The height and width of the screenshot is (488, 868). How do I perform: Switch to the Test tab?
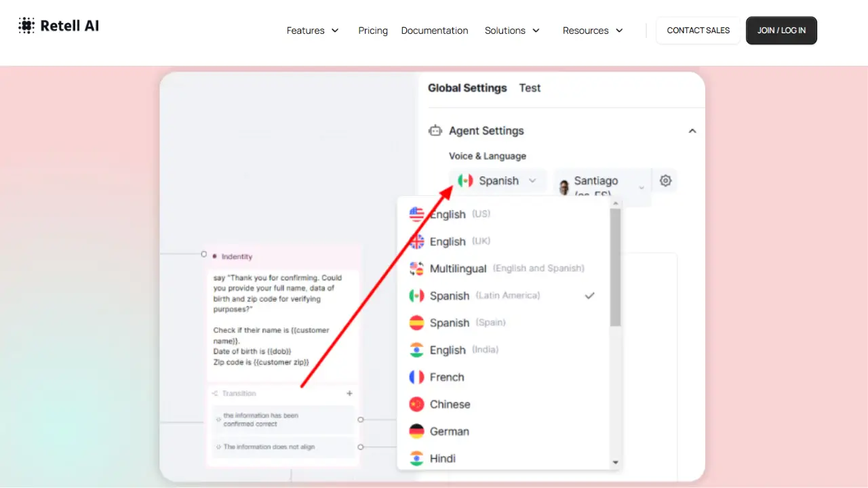point(530,88)
